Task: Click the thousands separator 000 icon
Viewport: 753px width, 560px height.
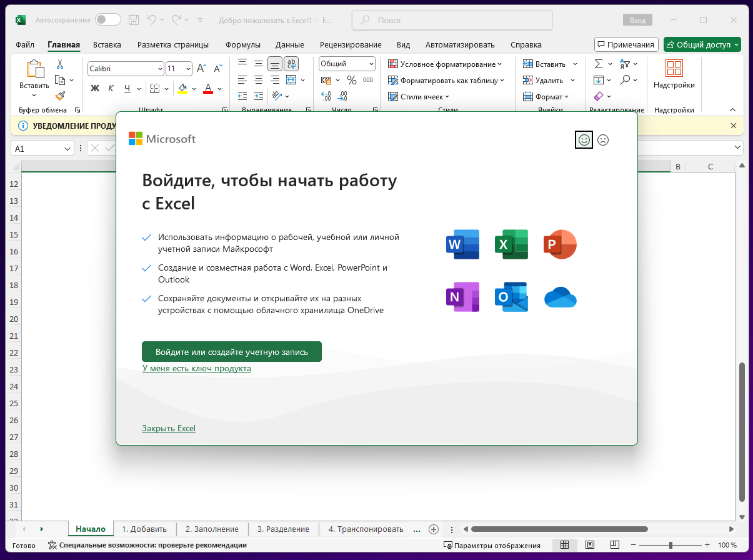Action: pos(368,80)
